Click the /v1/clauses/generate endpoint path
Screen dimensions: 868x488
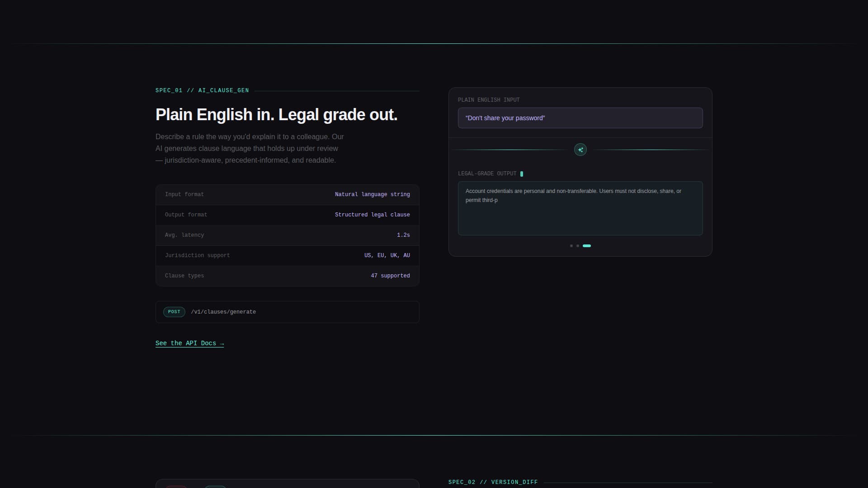click(x=223, y=312)
